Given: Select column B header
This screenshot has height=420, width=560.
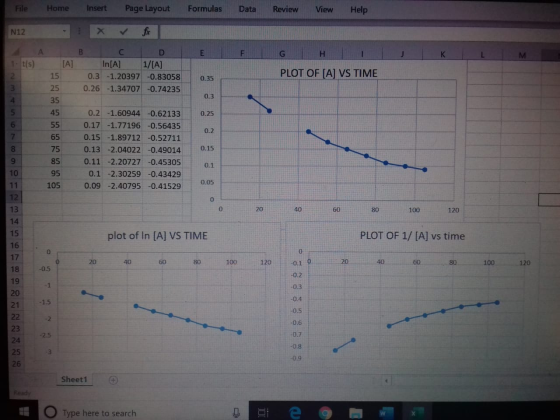Looking at the screenshot, I should click(81, 52).
